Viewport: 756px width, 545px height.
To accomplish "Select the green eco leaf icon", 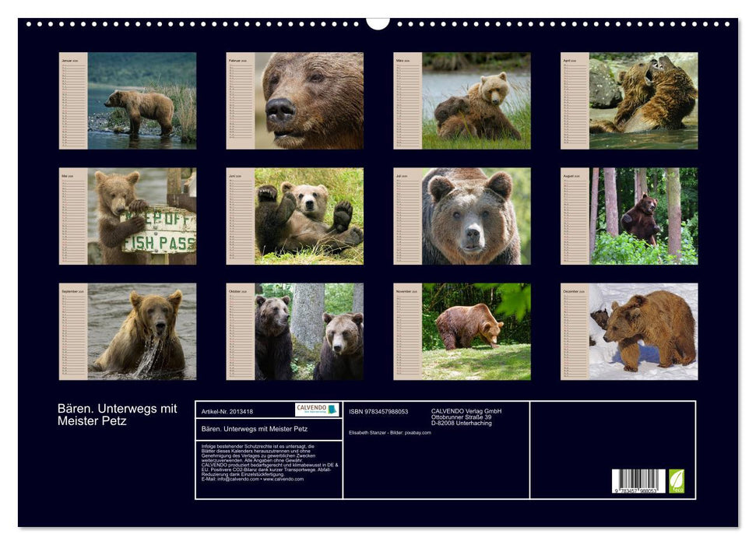I will coord(677,480).
